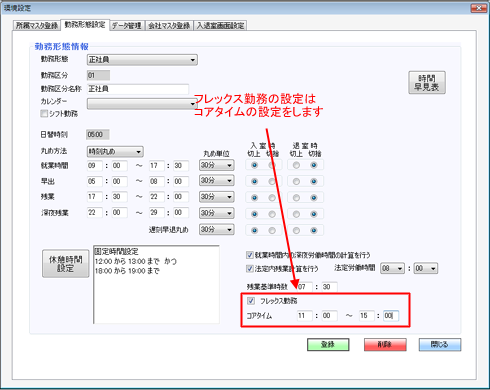Select 退室時 切上 radio for 就業時間
The image size is (490, 390).
(296, 165)
